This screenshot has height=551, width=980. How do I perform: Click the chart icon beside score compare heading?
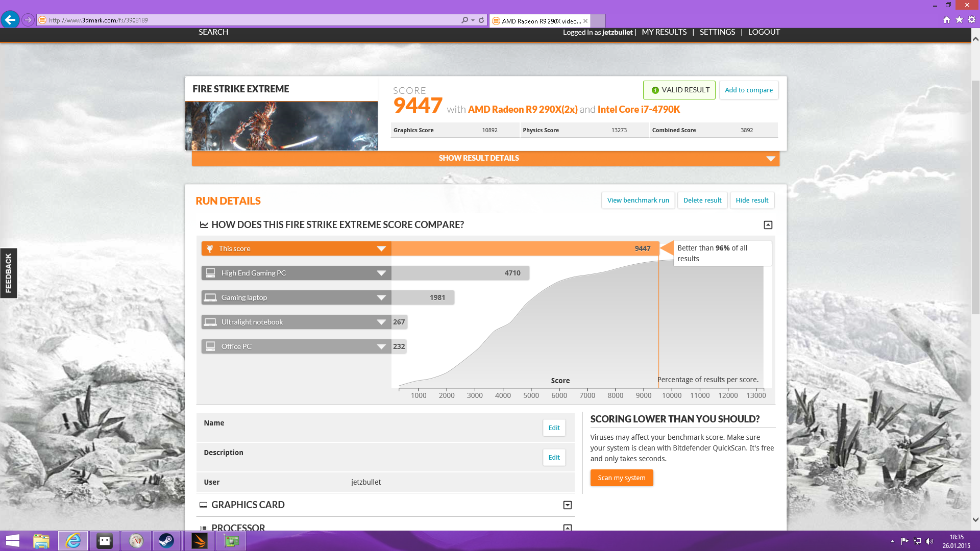click(x=204, y=224)
